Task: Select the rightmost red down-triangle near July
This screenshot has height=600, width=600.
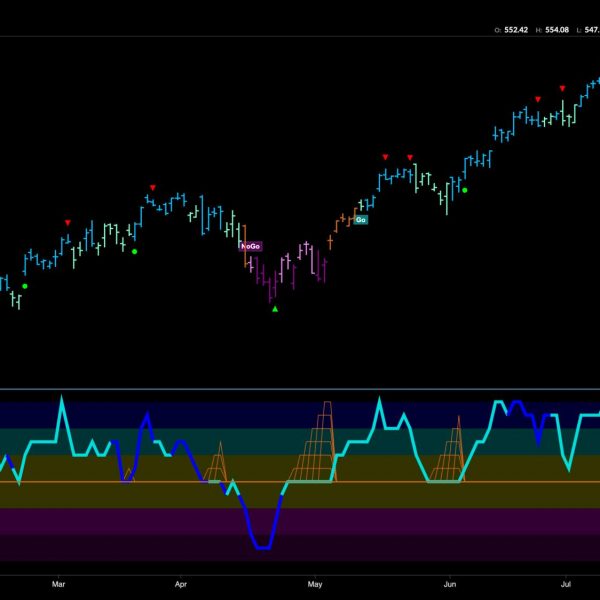Action: [562, 88]
